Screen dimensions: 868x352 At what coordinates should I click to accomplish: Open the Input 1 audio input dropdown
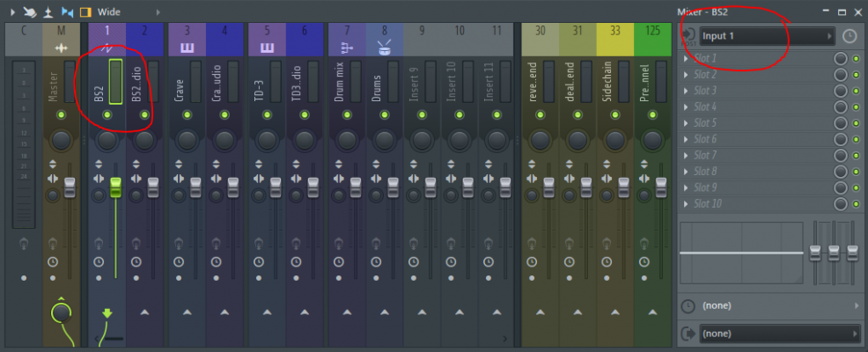coord(767,36)
